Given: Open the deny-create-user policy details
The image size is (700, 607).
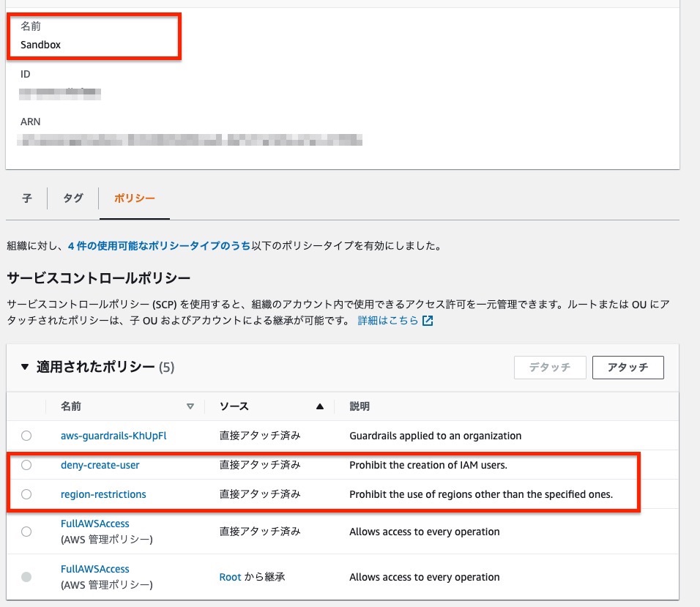Looking at the screenshot, I should [100, 464].
